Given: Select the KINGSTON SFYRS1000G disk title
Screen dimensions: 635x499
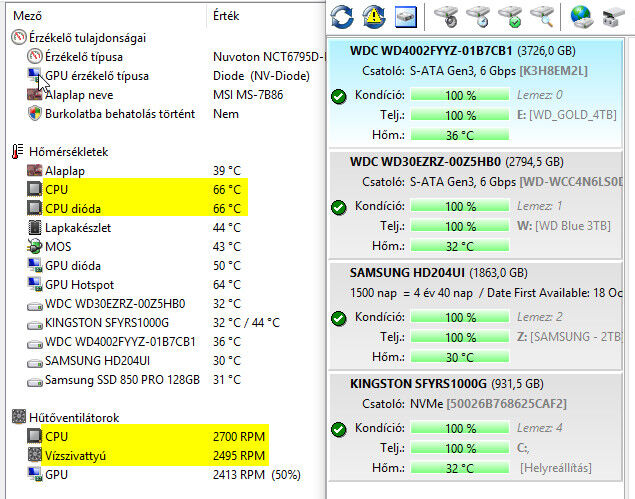Looking at the screenshot, I should (418, 384).
